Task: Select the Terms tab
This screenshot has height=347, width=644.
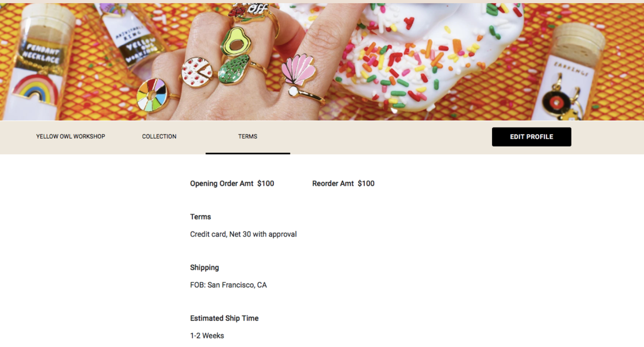Action: (248, 136)
